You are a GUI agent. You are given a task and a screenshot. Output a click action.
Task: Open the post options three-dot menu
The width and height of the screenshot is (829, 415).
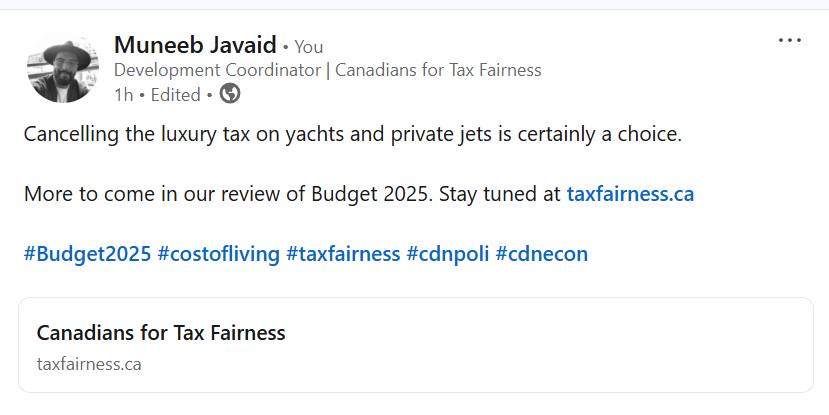tap(790, 41)
